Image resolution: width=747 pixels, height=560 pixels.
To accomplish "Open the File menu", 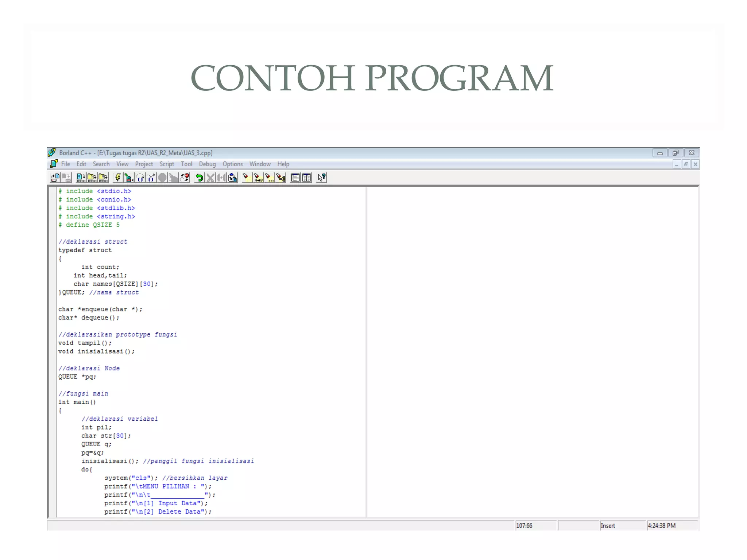I will (66, 164).
